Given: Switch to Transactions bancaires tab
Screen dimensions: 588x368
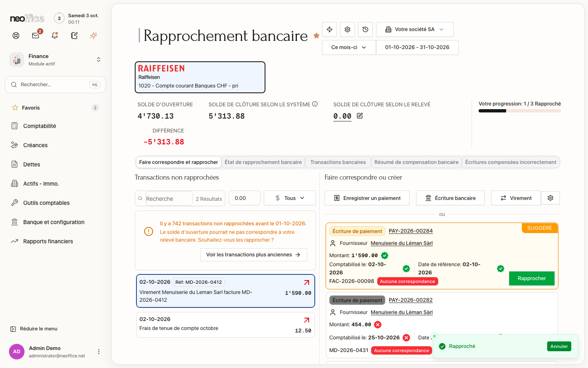Looking at the screenshot, I should (338, 162).
